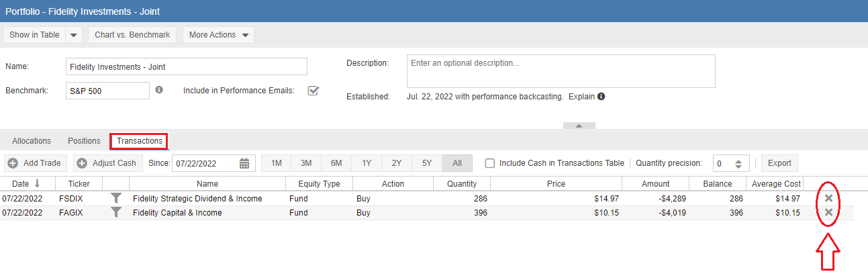Collapse the portfolio details panel
Screen dimensions: 868x276
coord(579,126)
